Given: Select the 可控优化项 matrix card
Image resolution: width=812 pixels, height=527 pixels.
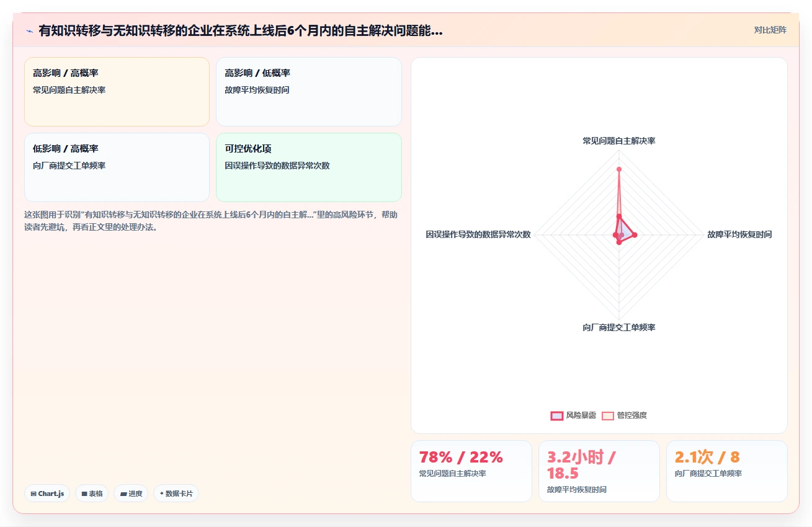Looking at the screenshot, I should click(308, 167).
